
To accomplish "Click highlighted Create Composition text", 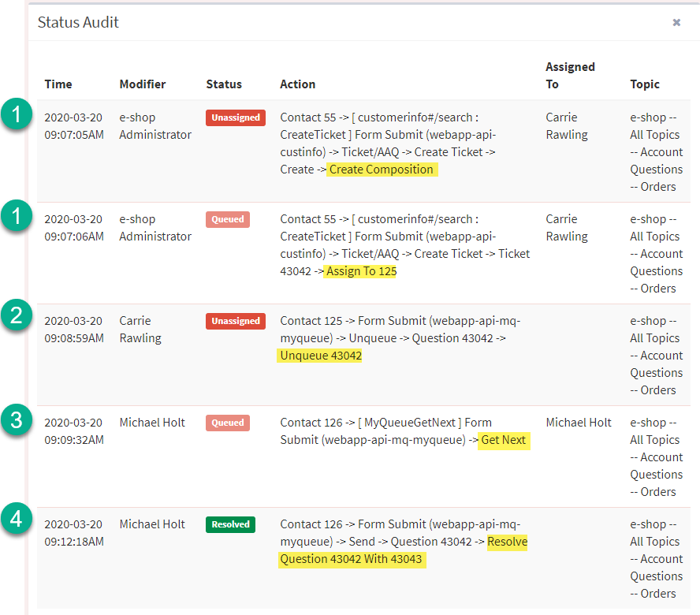I will [x=382, y=170].
